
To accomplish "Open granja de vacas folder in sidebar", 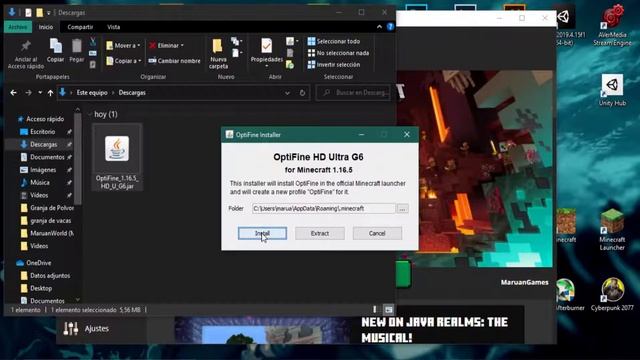I will tap(46, 220).
